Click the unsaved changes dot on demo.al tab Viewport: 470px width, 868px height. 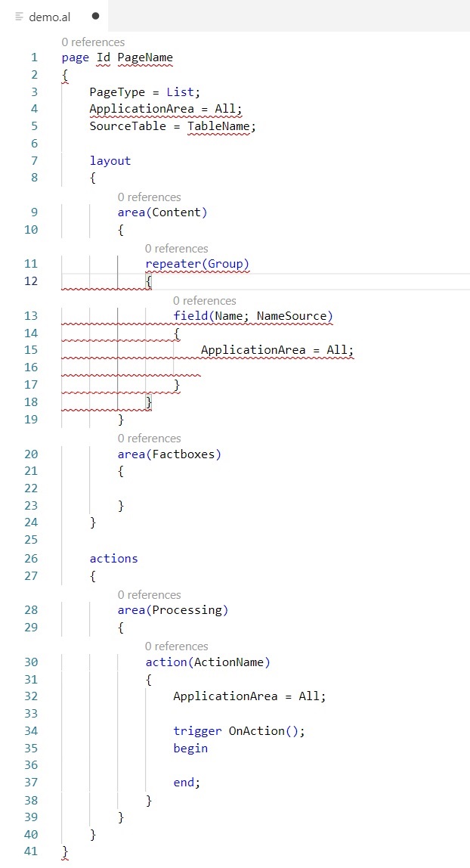[x=95, y=16]
